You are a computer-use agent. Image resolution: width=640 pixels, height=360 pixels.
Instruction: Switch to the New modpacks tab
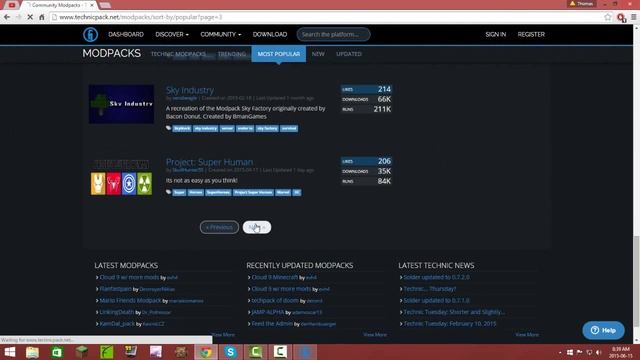(318, 54)
